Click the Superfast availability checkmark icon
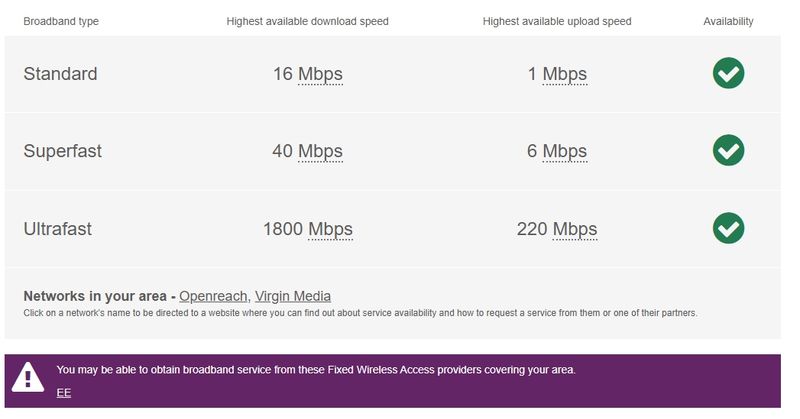The image size is (800, 419). 728,151
